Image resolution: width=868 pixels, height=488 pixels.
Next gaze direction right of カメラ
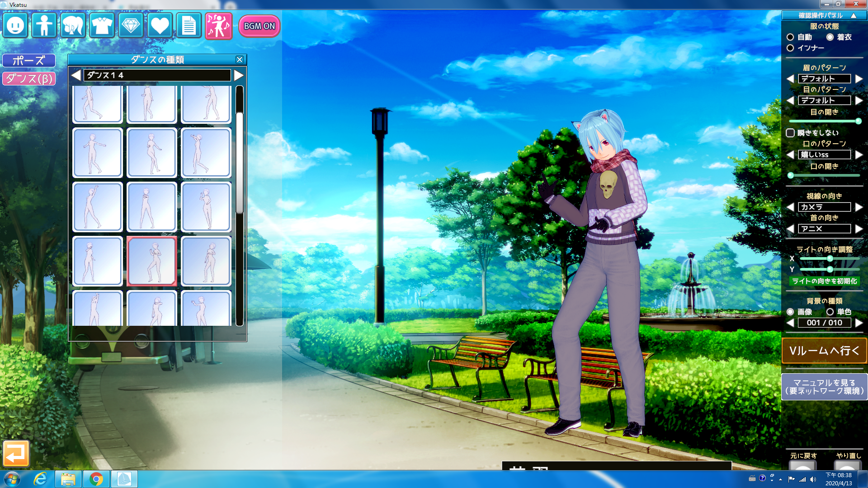pos(859,207)
